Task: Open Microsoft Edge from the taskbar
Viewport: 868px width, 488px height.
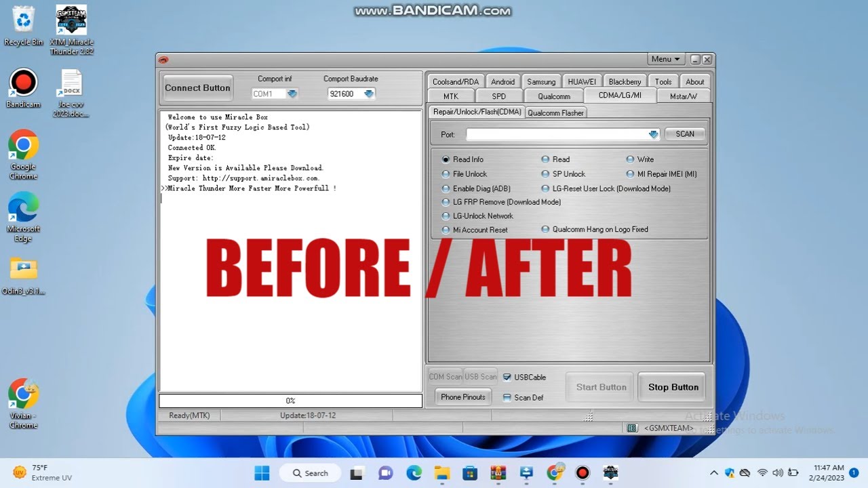Action: coord(414,473)
